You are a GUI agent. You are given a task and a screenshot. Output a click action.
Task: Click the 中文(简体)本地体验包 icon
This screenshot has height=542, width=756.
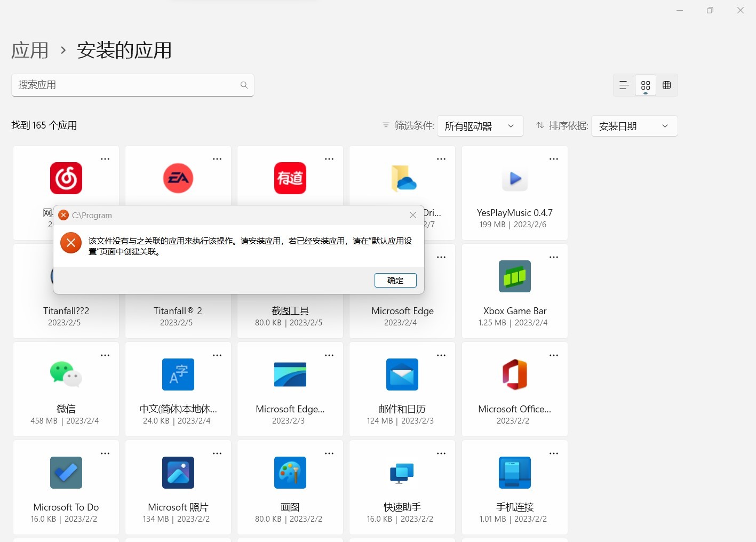coord(178,374)
